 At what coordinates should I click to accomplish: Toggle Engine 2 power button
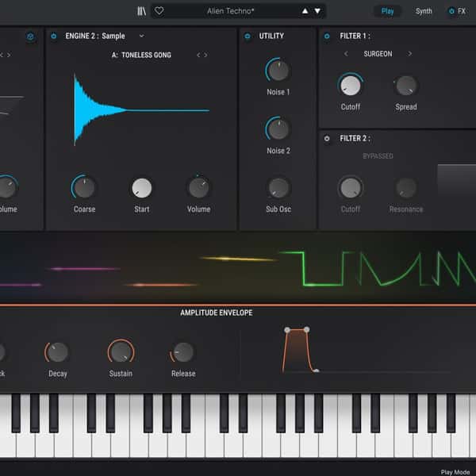coord(54,36)
